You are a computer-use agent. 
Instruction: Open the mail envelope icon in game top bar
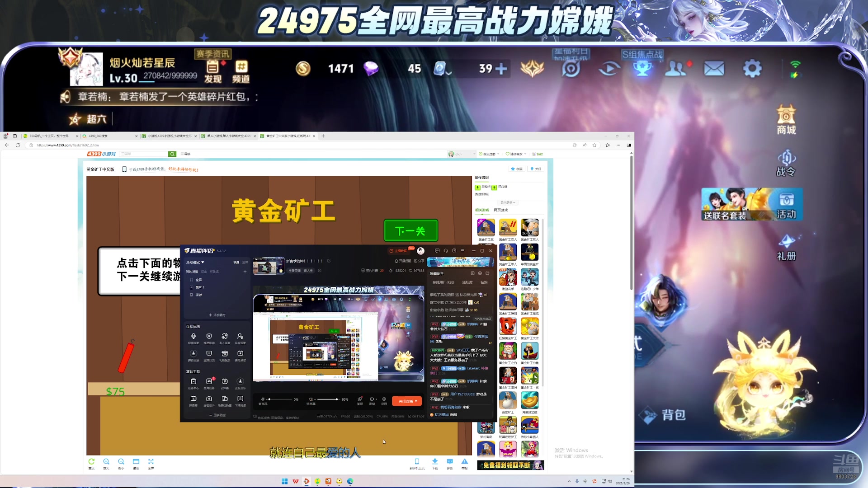pos(714,69)
